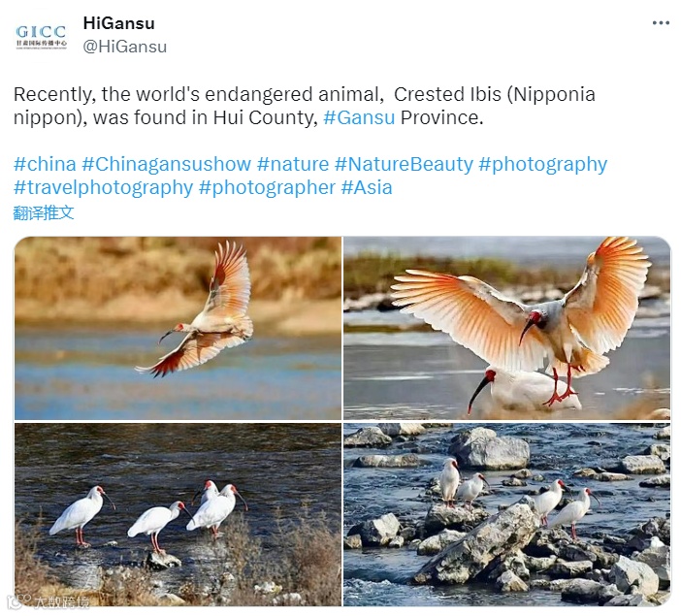Open the HiGansu display name
681x616 pixels.
click(118, 23)
